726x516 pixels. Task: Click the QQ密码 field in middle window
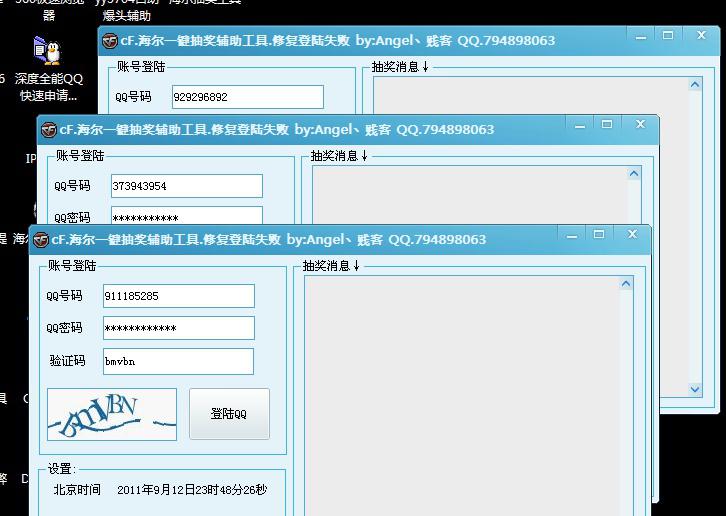tap(187, 216)
